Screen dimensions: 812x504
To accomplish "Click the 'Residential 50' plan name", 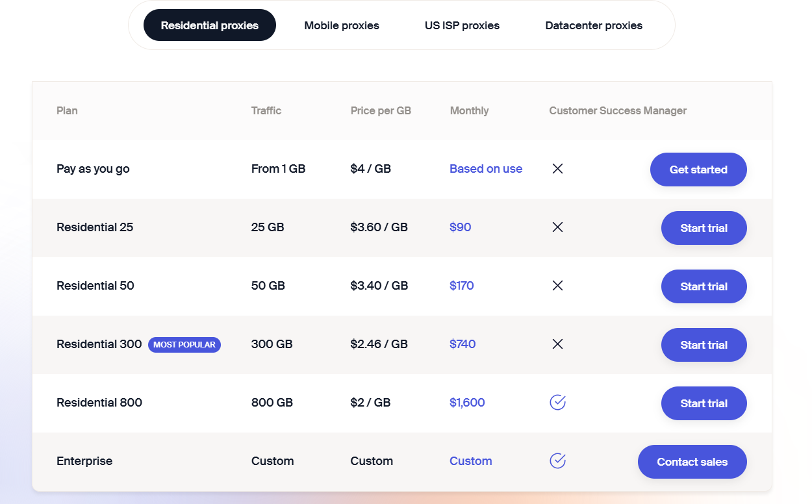I will (95, 286).
